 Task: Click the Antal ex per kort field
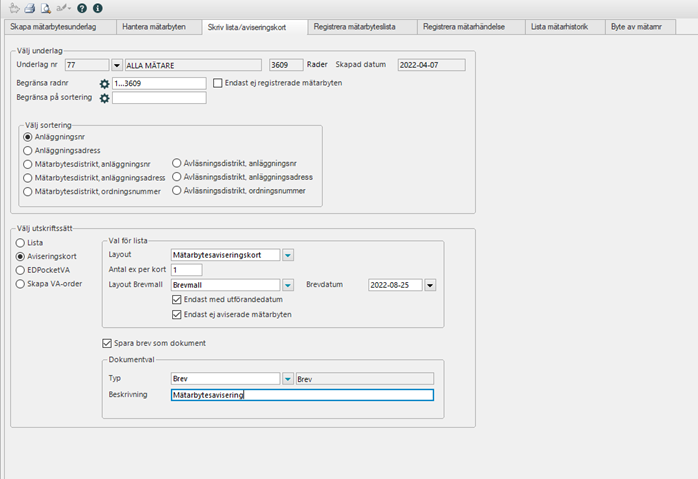pyautogui.click(x=186, y=270)
